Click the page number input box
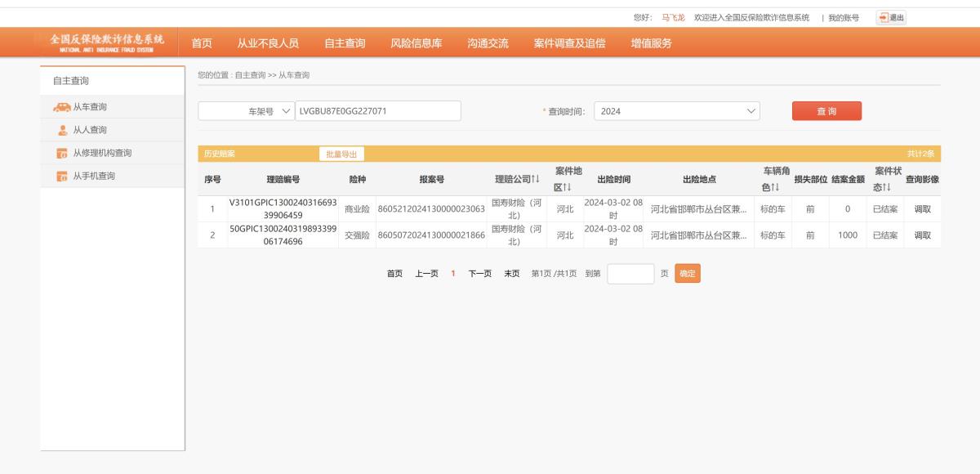The width and height of the screenshot is (980, 474). pyautogui.click(x=630, y=274)
